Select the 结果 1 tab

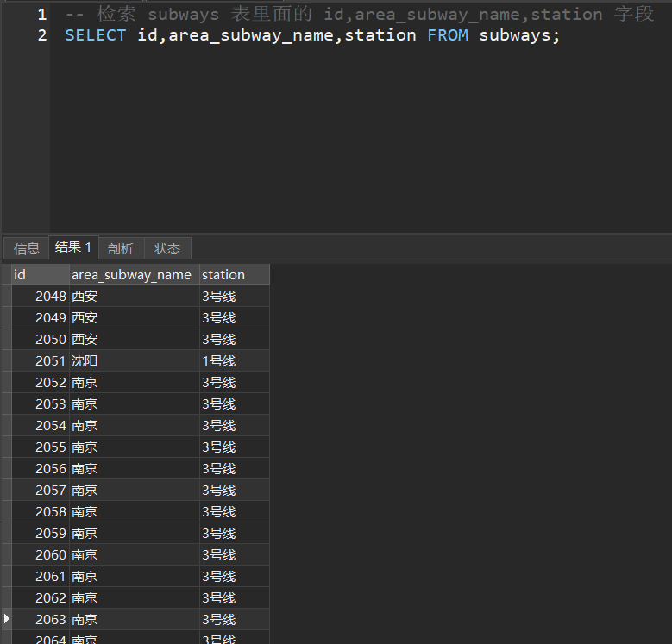(73, 247)
